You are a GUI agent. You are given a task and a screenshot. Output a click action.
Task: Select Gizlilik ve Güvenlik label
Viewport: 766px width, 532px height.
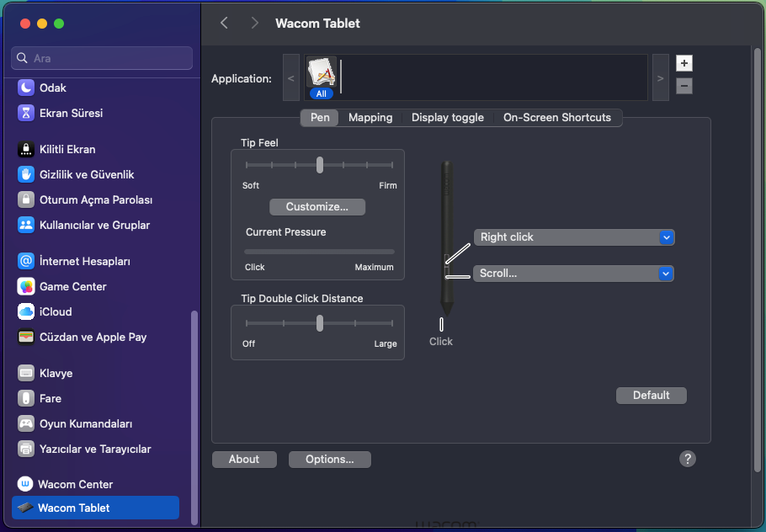(x=87, y=175)
